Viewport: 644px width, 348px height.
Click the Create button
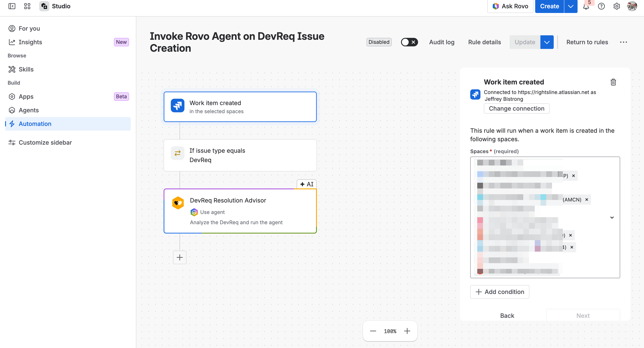pos(549,6)
